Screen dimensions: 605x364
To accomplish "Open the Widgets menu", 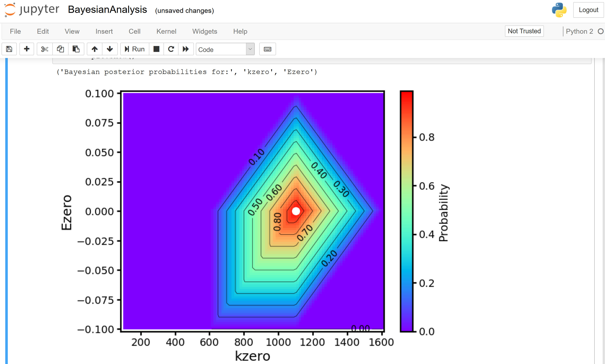I will [x=205, y=31].
